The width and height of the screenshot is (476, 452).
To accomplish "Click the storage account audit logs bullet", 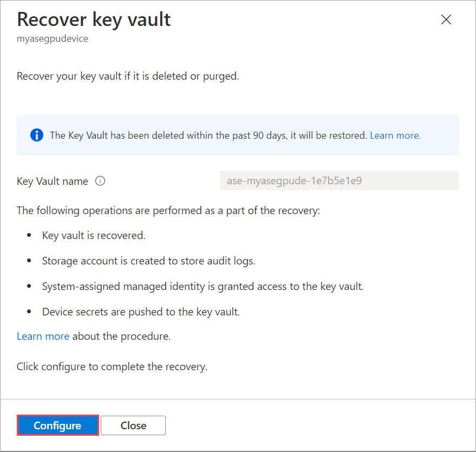I will [x=148, y=261].
